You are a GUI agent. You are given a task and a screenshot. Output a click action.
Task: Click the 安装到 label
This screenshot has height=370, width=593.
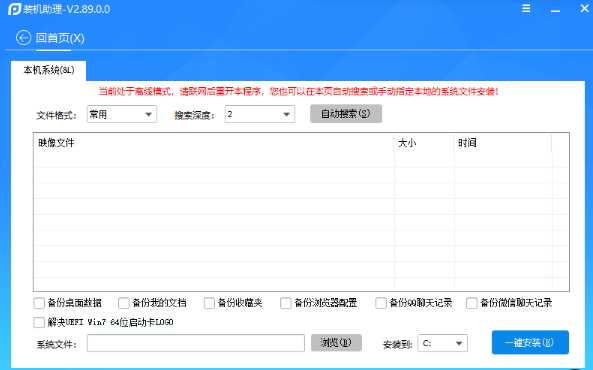click(x=397, y=344)
